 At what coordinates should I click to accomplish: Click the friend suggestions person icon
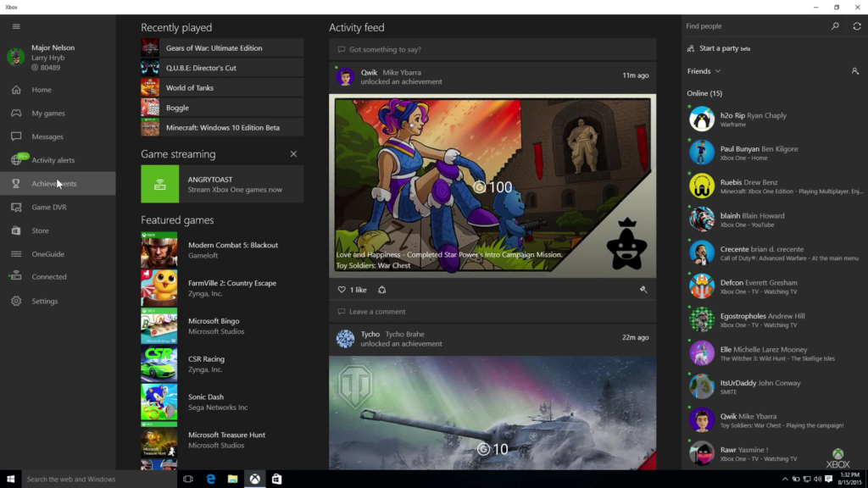[x=854, y=71]
